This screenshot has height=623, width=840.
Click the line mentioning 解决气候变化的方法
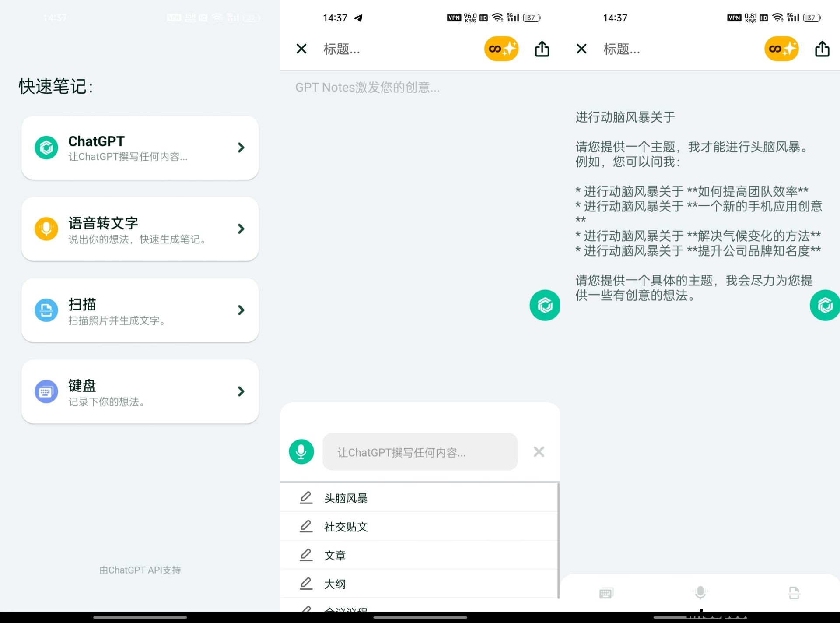[x=698, y=236]
